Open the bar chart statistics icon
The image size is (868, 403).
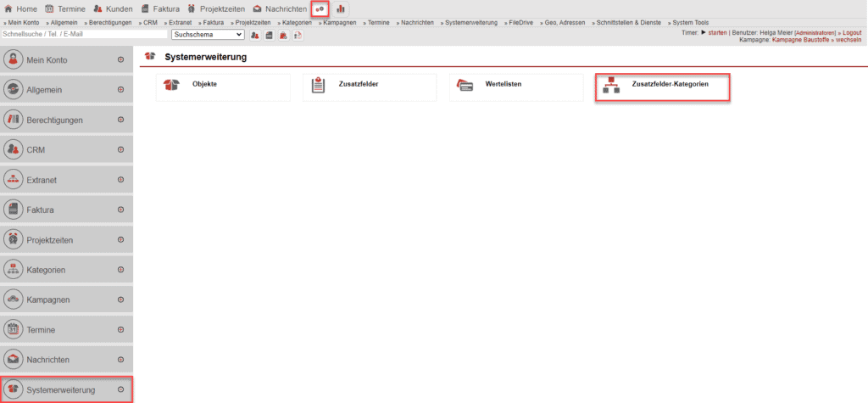pyautogui.click(x=341, y=8)
